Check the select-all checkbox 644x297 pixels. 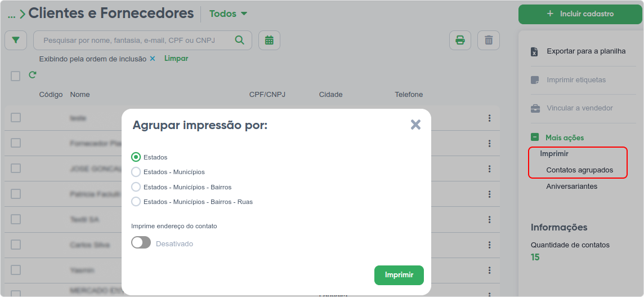[16, 76]
